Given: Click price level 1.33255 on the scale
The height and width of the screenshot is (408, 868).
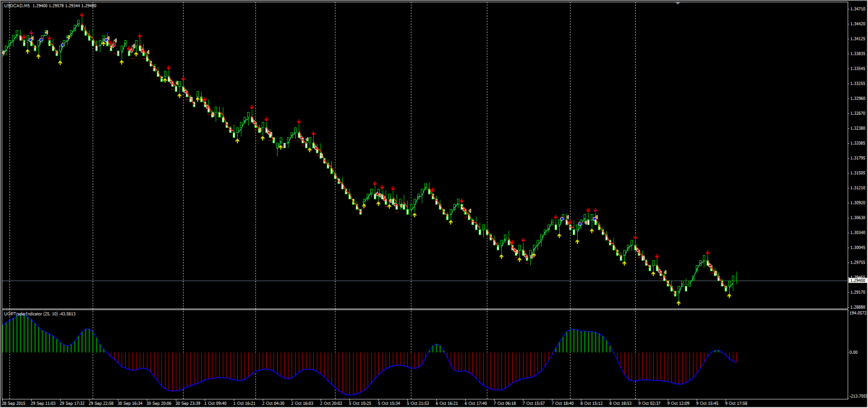Looking at the screenshot, I should pyautogui.click(x=858, y=84).
